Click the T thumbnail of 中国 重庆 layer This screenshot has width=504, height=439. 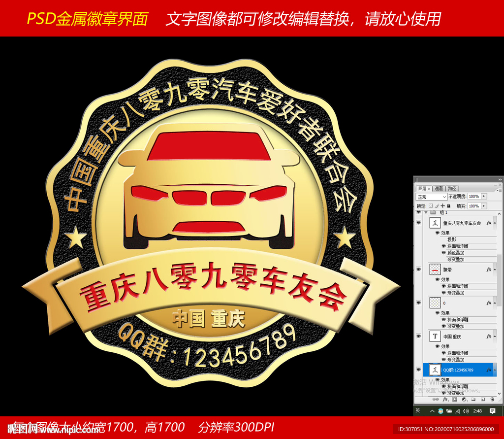(435, 337)
